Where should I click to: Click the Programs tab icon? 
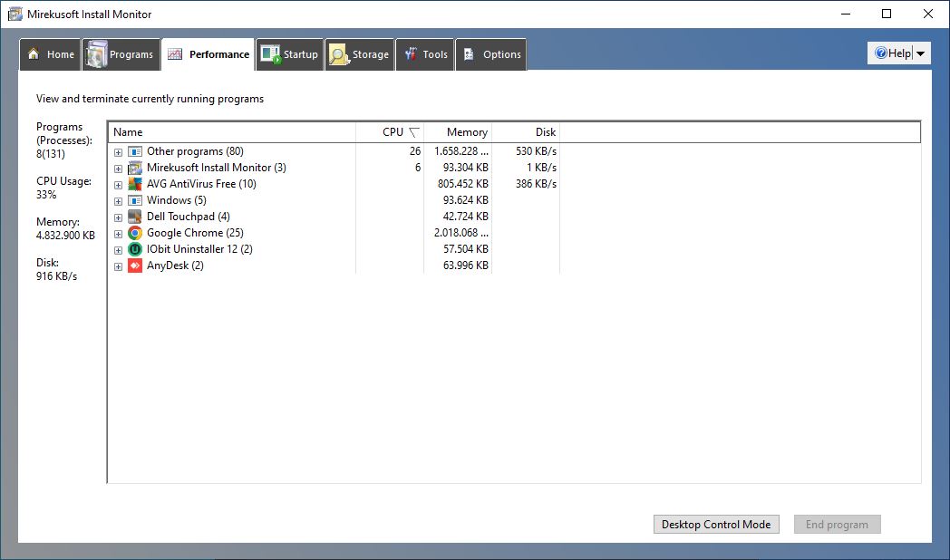[x=96, y=54]
